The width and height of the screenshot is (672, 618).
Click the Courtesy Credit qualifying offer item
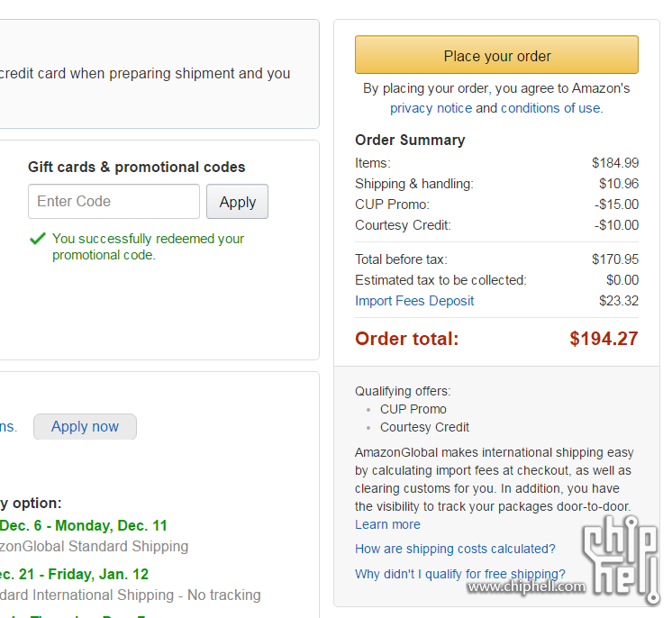click(424, 427)
